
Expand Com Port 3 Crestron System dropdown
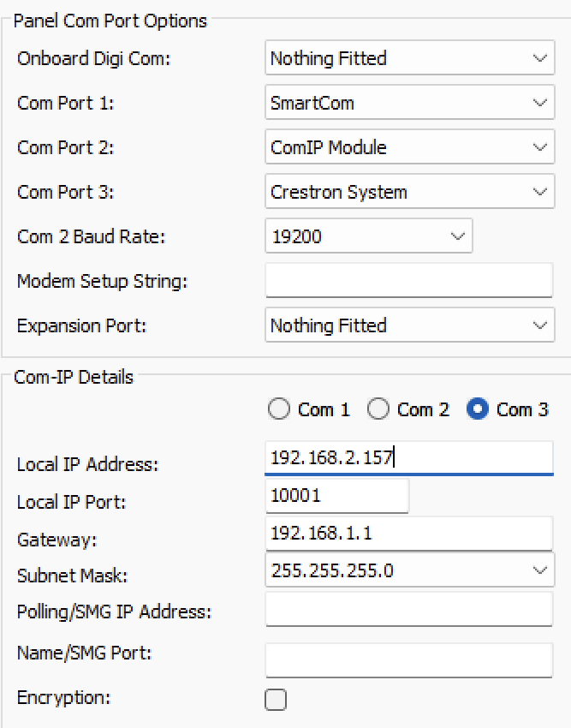pos(408,192)
